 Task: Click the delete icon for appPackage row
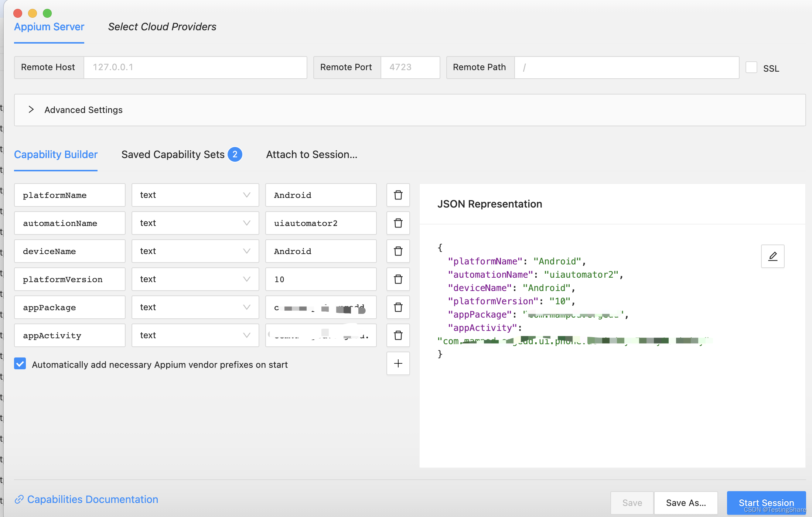[x=398, y=307]
